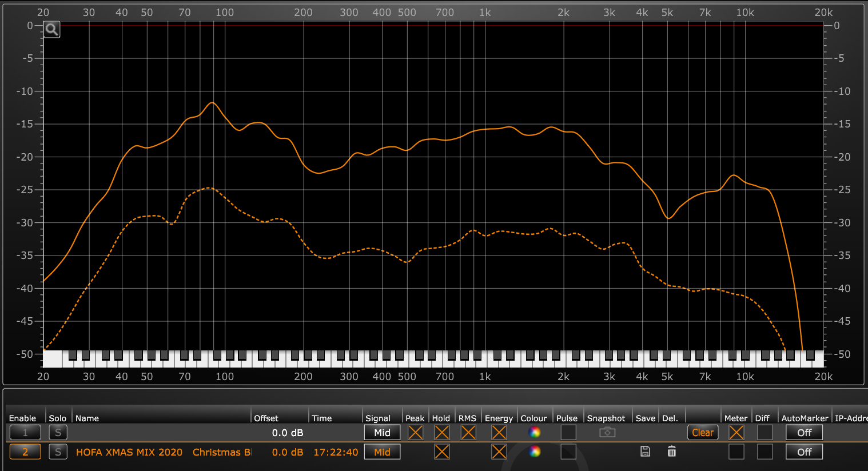The width and height of the screenshot is (868, 471).
Task: Enable the Pulse checkbox in row 1
Action: (568, 433)
